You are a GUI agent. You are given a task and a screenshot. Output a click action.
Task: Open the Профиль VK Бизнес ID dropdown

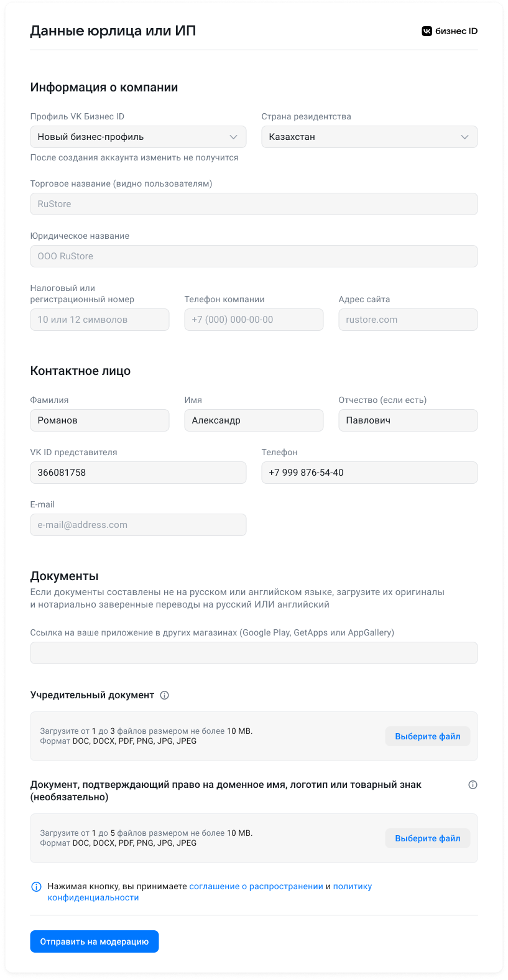138,137
